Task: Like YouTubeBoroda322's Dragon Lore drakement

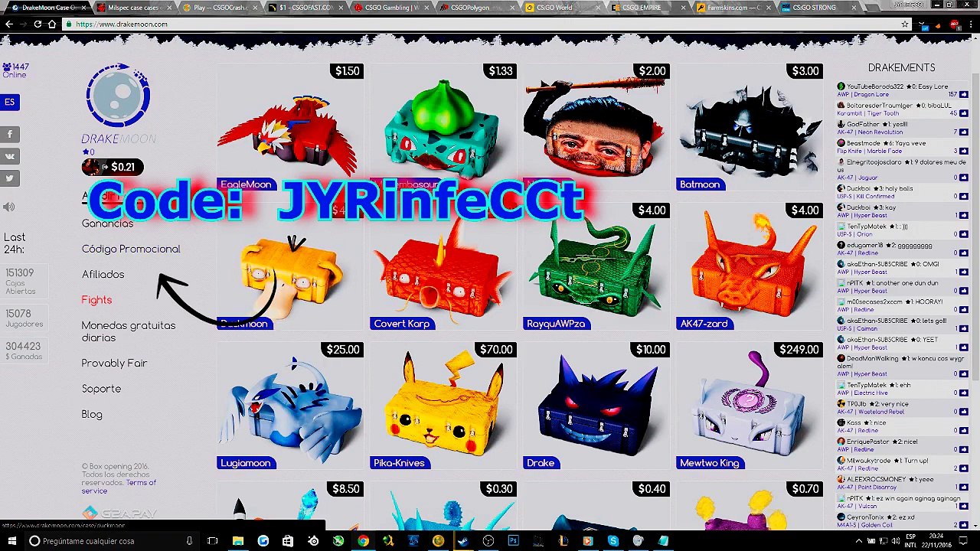Action: [963, 95]
